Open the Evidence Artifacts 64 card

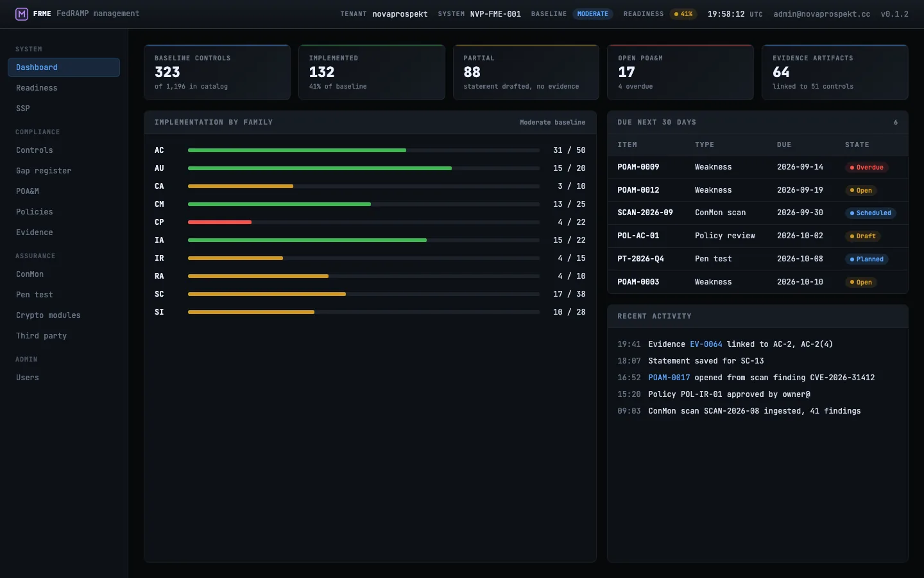point(835,73)
